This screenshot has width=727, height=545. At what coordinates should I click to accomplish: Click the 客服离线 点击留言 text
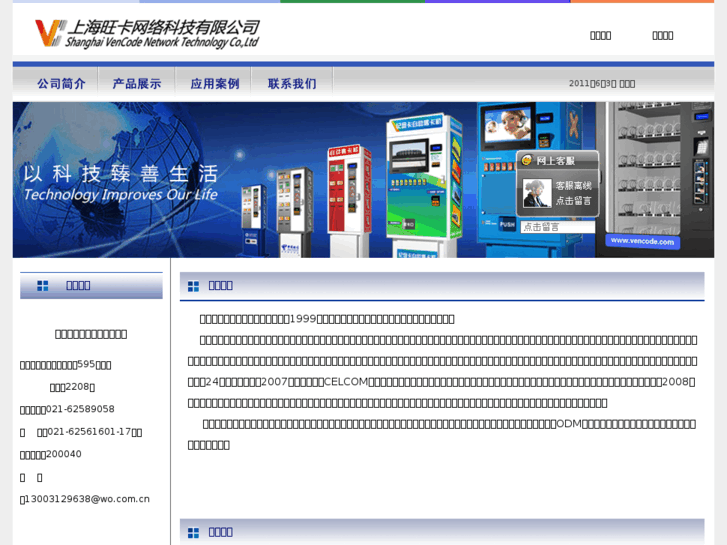(574, 193)
